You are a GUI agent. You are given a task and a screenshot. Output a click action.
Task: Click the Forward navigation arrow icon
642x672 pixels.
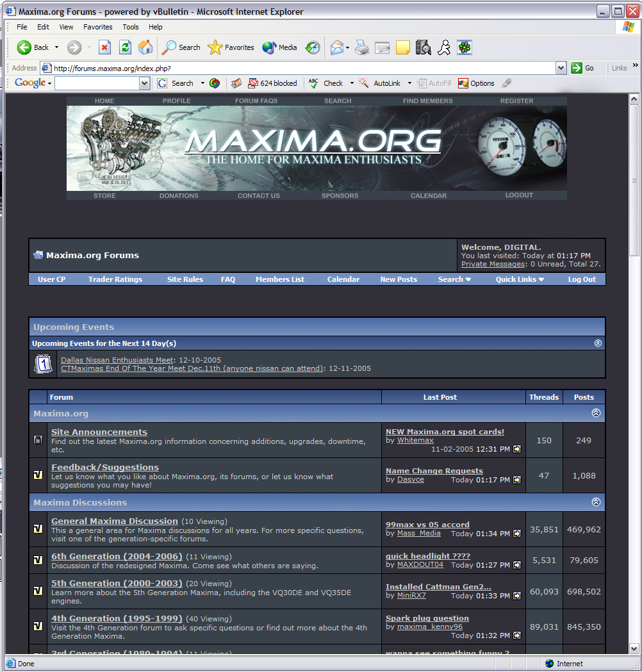tap(74, 47)
